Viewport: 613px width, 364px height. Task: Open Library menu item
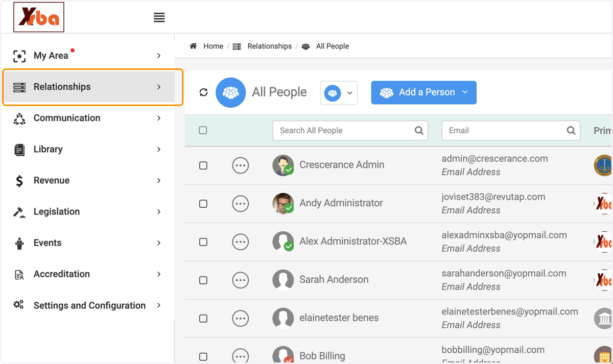(88, 149)
